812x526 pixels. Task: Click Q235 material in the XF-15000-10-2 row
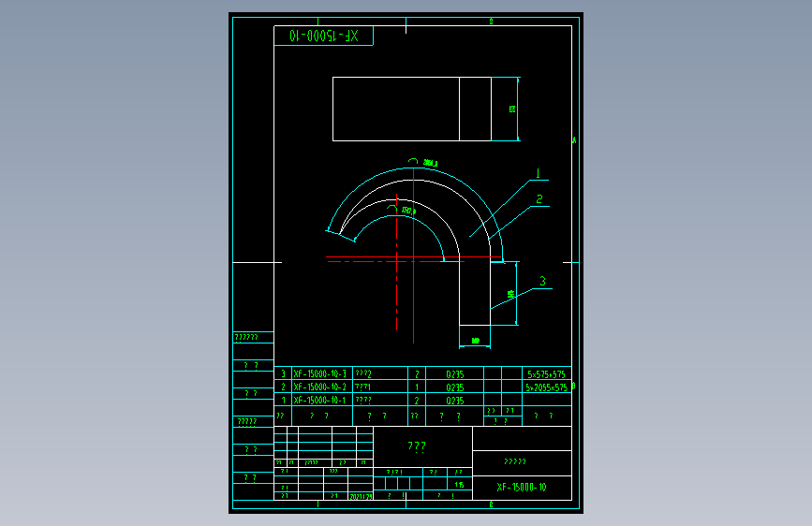[x=455, y=387]
